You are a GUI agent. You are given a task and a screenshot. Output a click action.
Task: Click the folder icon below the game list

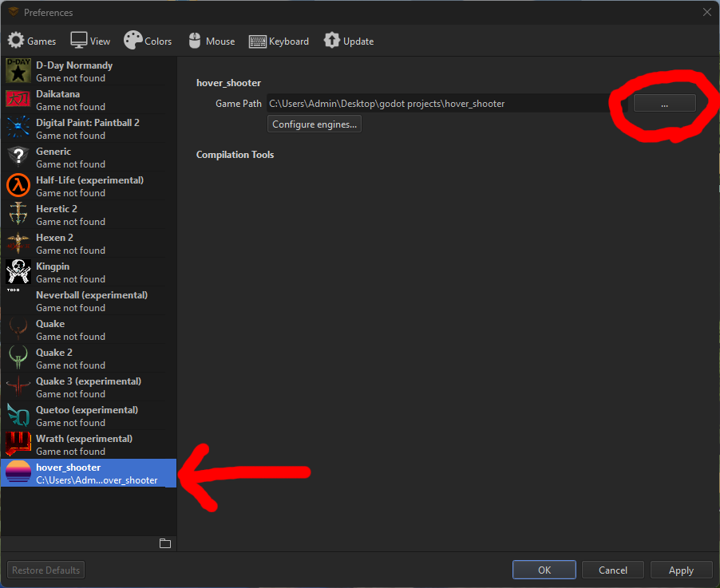[x=165, y=543]
